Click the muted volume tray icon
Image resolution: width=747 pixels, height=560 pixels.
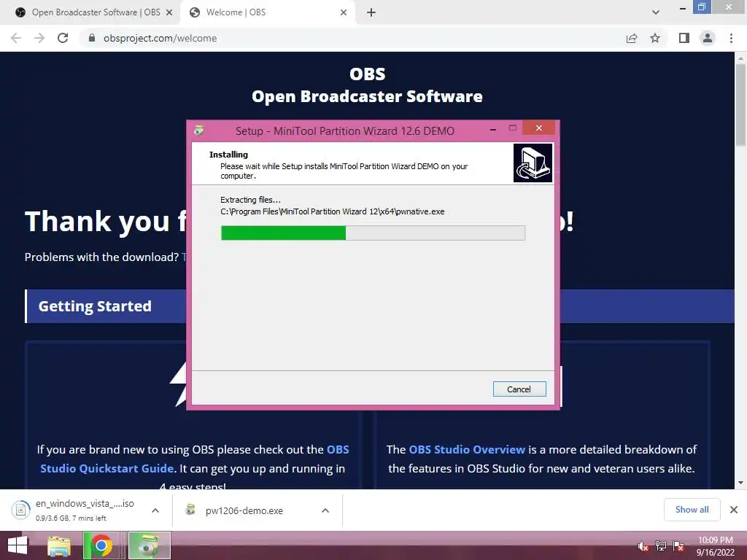643,546
